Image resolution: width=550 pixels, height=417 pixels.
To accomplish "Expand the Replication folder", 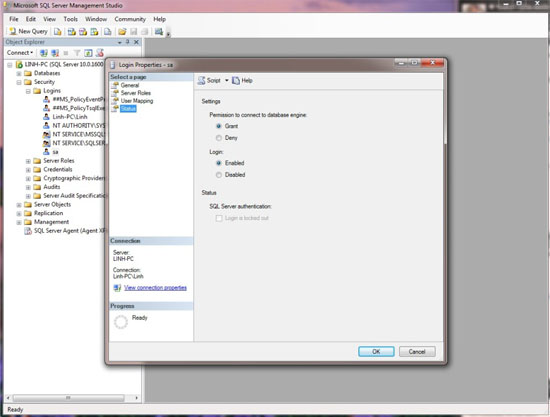I will coord(19,214).
